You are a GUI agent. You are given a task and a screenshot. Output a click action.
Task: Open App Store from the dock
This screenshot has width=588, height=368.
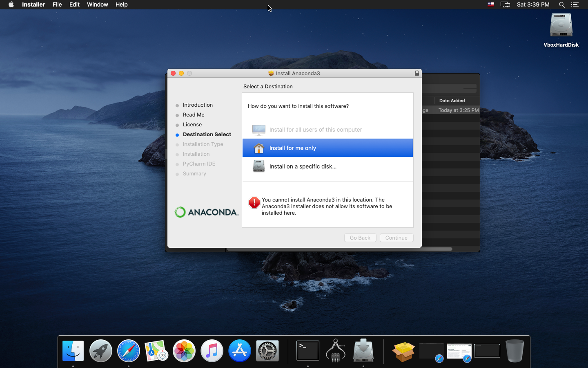click(x=240, y=351)
